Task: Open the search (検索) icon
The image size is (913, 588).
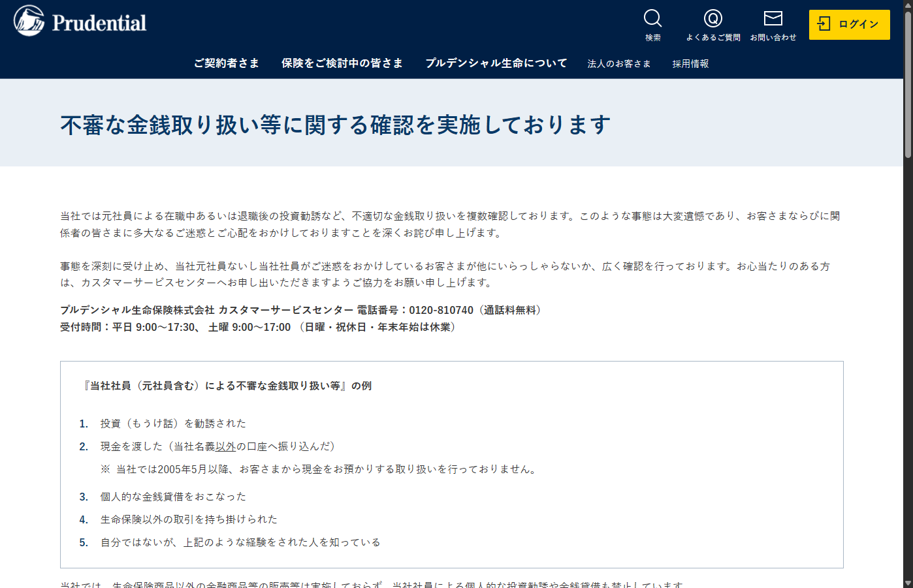Action: (x=652, y=20)
